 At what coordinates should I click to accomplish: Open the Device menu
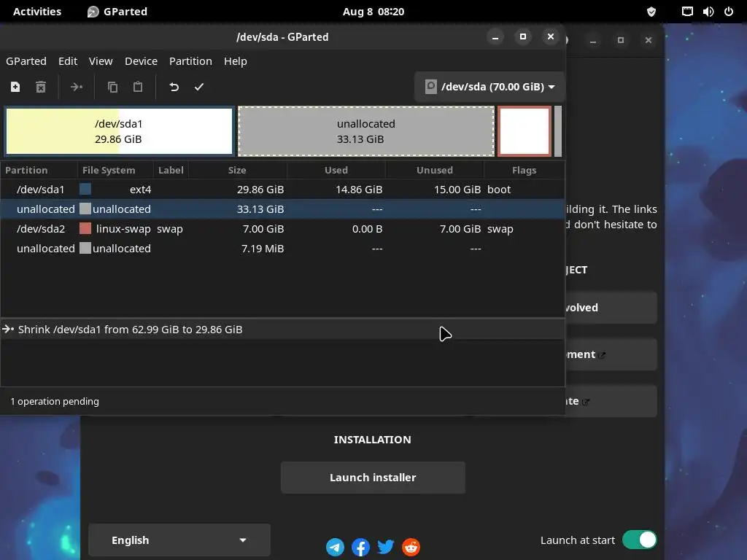coord(141,61)
